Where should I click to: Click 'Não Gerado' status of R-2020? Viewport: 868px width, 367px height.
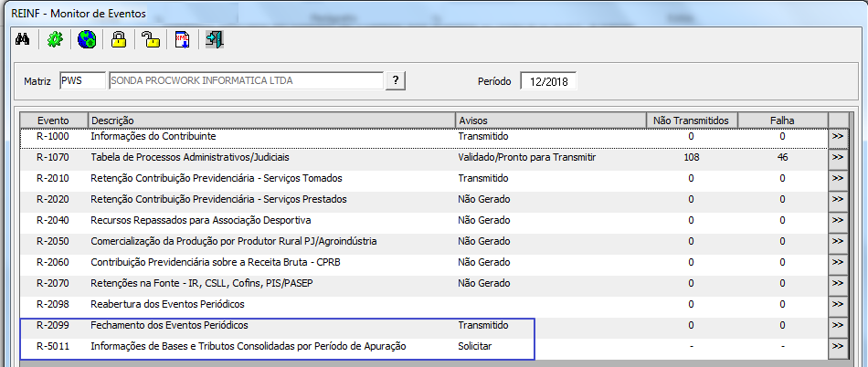pyautogui.click(x=484, y=199)
